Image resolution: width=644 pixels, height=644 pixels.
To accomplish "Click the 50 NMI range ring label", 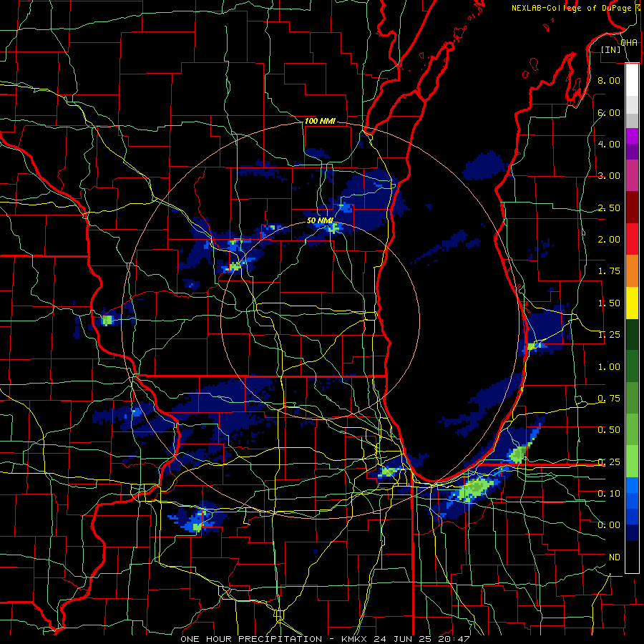I will 320,220.
